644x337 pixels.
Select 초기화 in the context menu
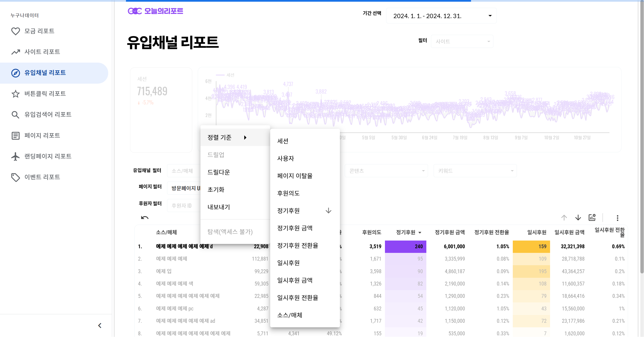point(235,190)
